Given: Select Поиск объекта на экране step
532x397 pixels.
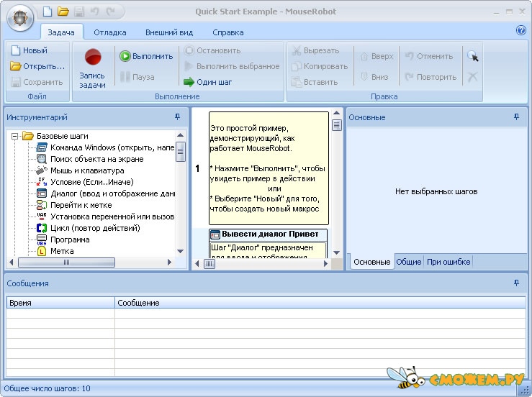Looking at the screenshot, I should tap(89, 159).
